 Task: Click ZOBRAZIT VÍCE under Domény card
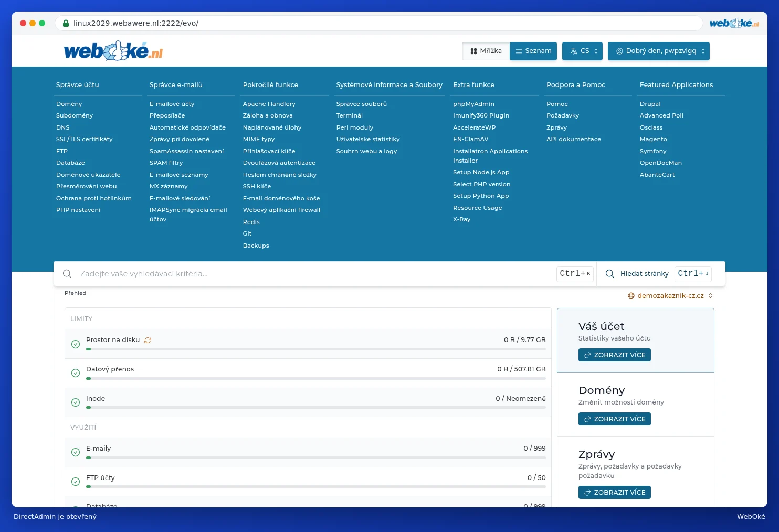click(615, 419)
